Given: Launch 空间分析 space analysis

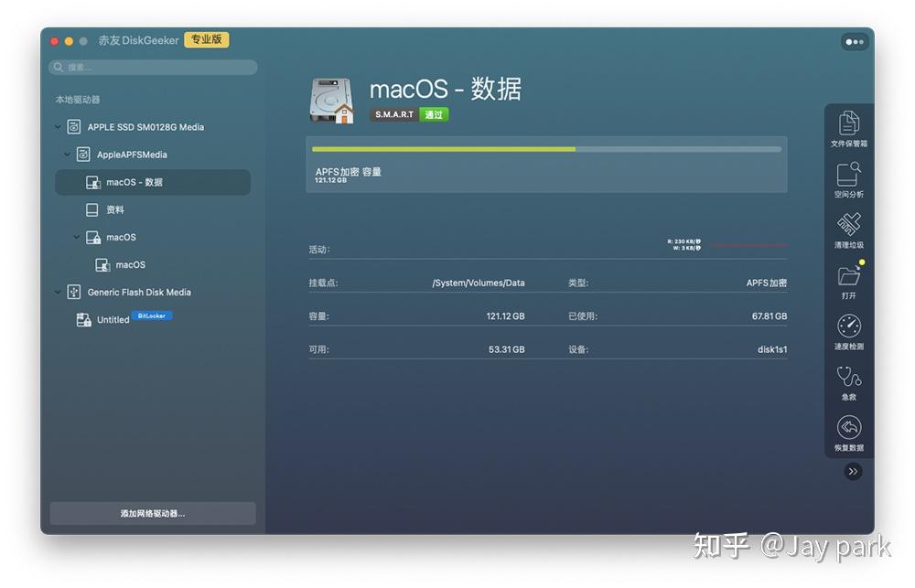Looking at the screenshot, I should click(x=849, y=179).
